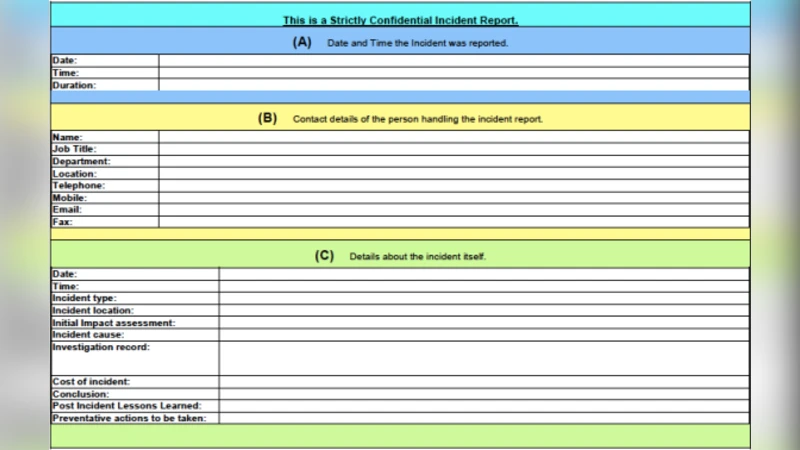800x450 pixels.
Task: Click the Incident cause input cell
Action: point(483,335)
